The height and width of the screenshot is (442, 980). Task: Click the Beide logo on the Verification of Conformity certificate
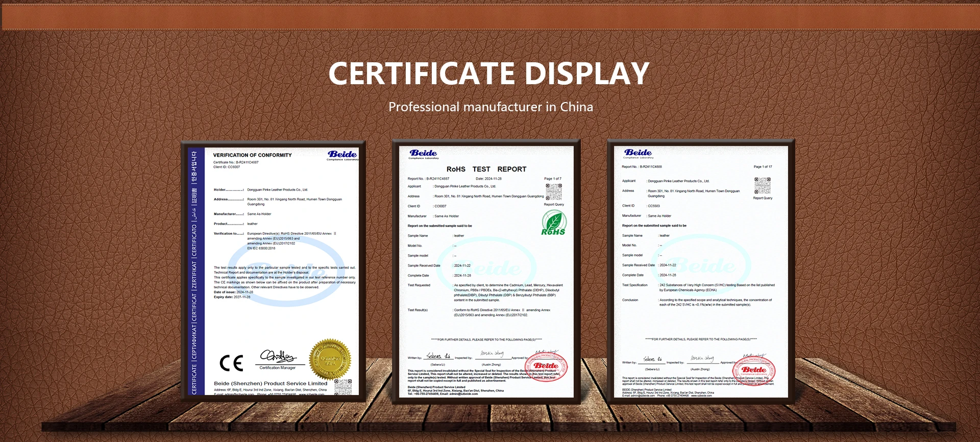pos(342,155)
